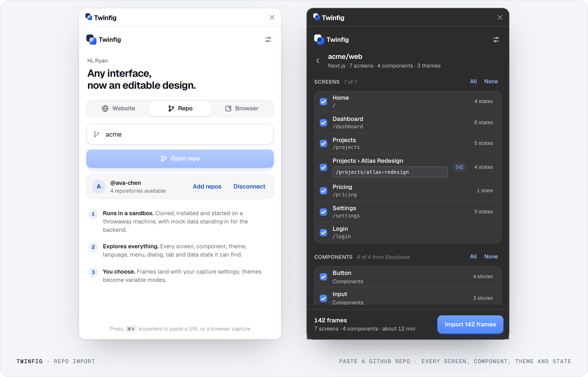
Task: Select None in the Screens section
Action: (x=491, y=81)
